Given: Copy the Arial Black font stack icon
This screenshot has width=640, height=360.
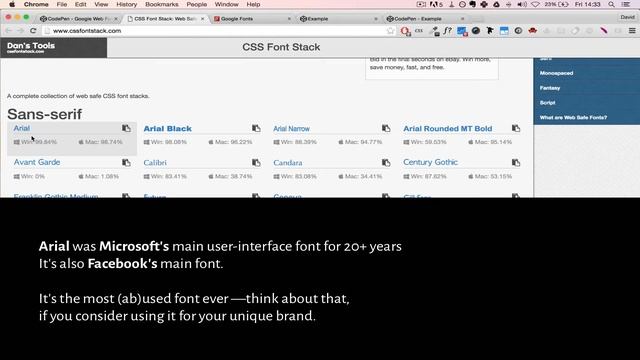Looking at the screenshot, I should pyautogui.click(x=256, y=128).
